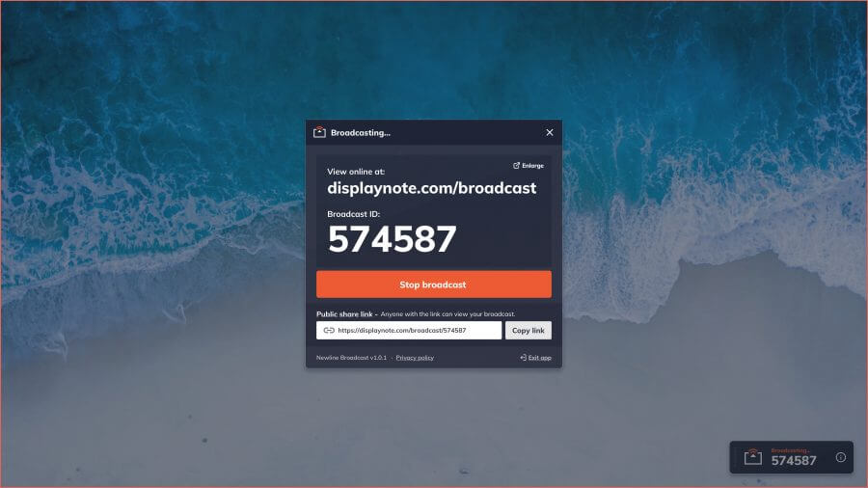Click the 'View online at:' label
Viewport: 868px width, 488px height.
pyautogui.click(x=356, y=172)
